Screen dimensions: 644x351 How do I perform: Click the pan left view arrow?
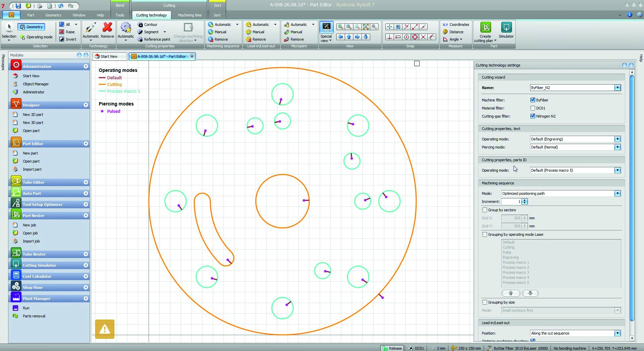click(340, 37)
